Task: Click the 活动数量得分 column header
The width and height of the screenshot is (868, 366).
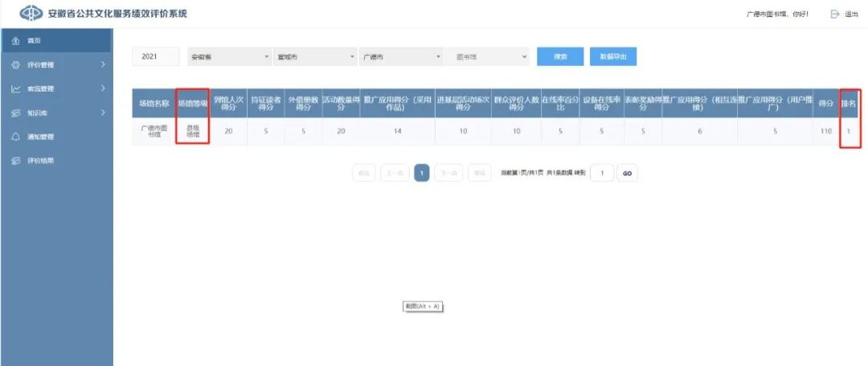Action: pos(341,104)
